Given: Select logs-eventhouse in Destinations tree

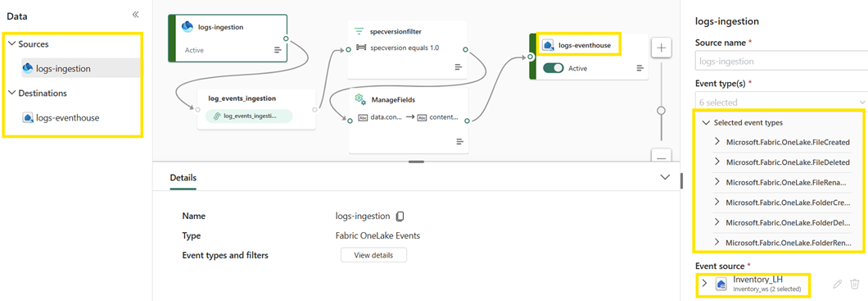Looking at the screenshot, I should click(67, 117).
